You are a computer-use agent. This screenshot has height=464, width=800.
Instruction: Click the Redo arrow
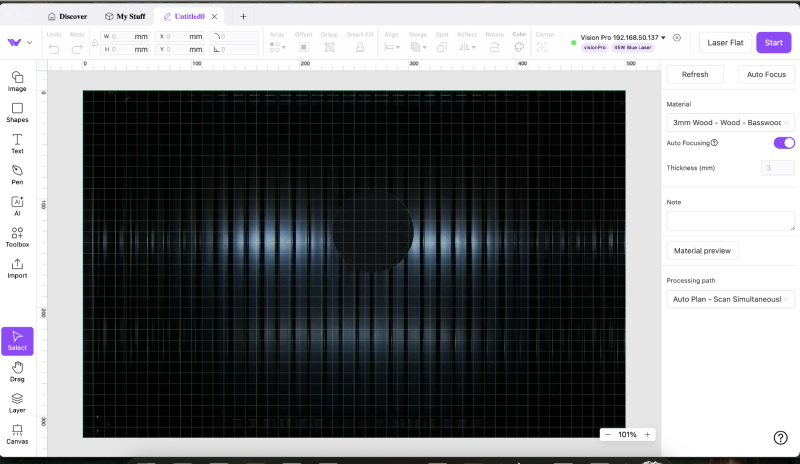(77, 49)
